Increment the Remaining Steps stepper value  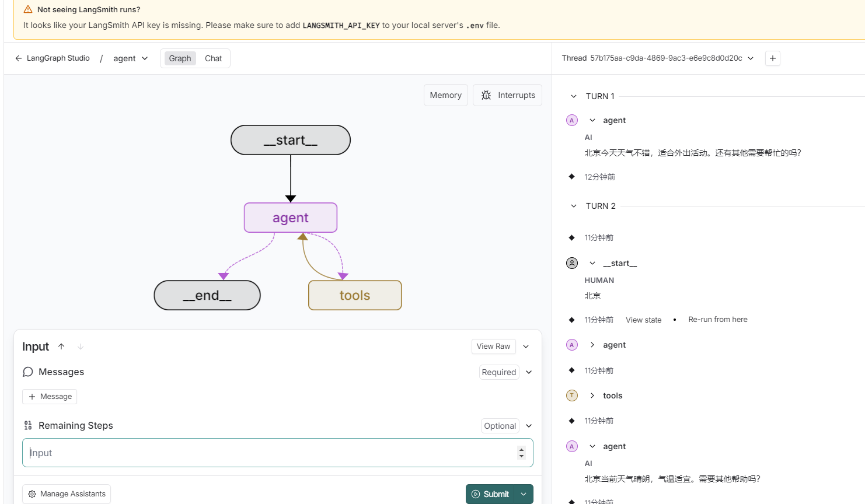pos(521,449)
